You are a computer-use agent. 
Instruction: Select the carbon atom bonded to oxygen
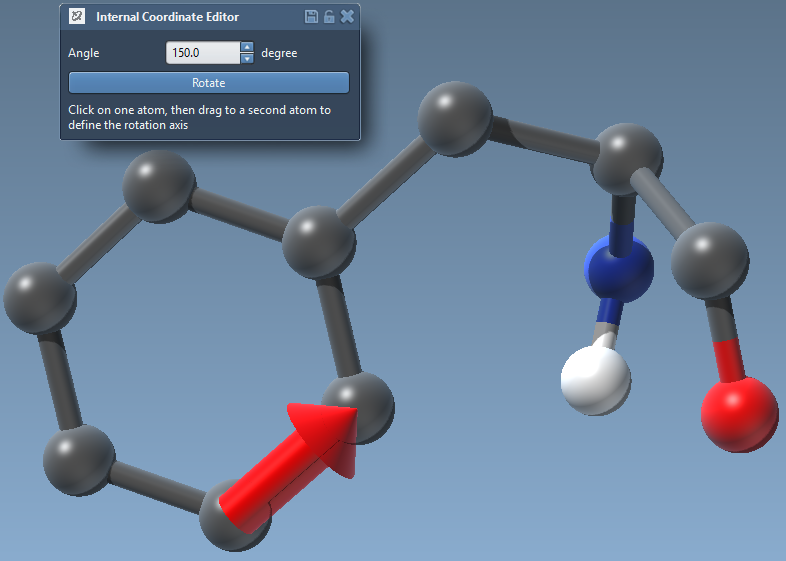710,260
